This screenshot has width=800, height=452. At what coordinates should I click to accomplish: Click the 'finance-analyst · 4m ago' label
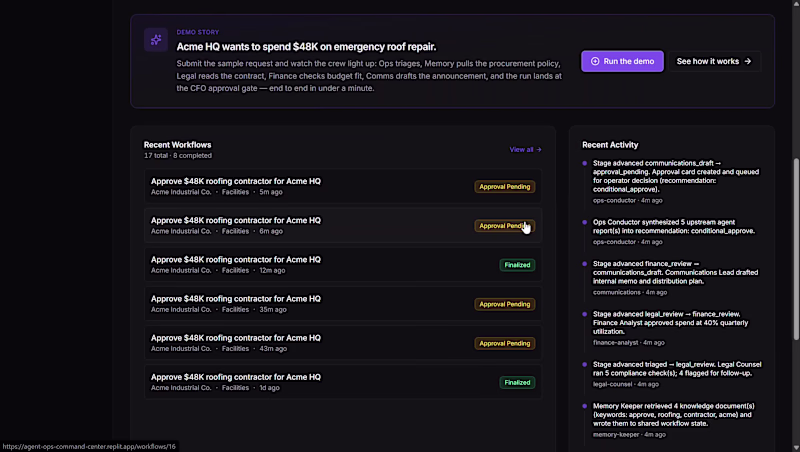(629, 343)
